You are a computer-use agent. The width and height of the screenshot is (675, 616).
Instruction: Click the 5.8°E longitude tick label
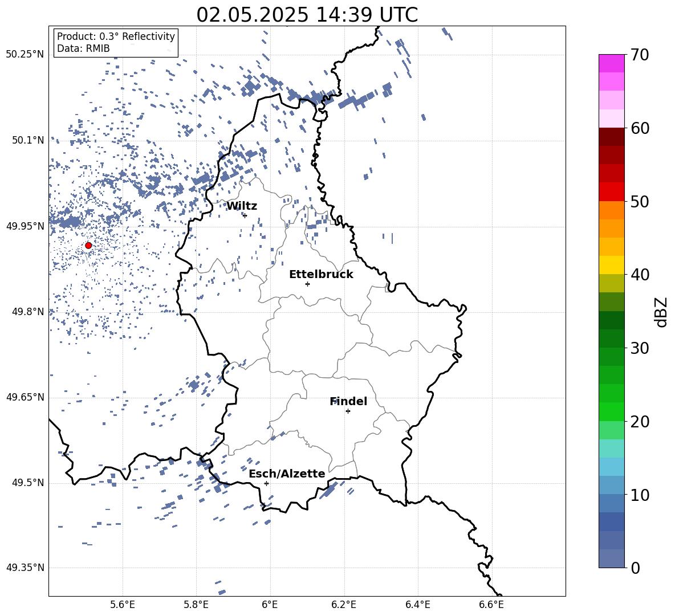[196, 605]
